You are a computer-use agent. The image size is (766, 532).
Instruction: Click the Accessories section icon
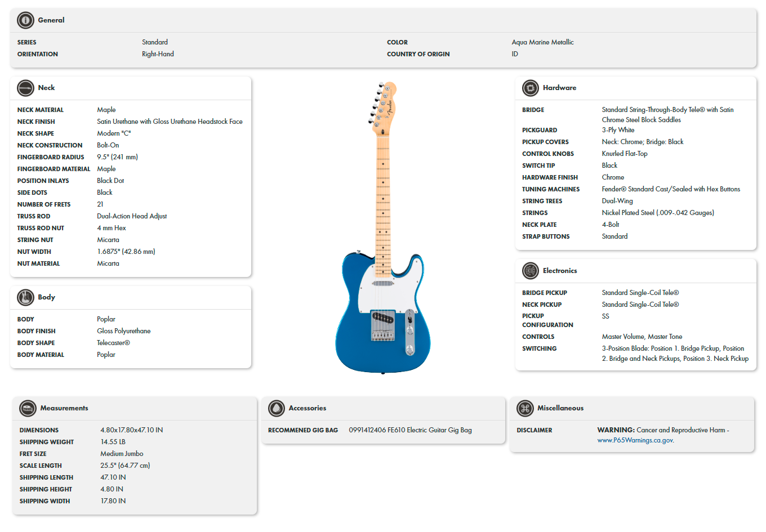(x=275, y=408)
